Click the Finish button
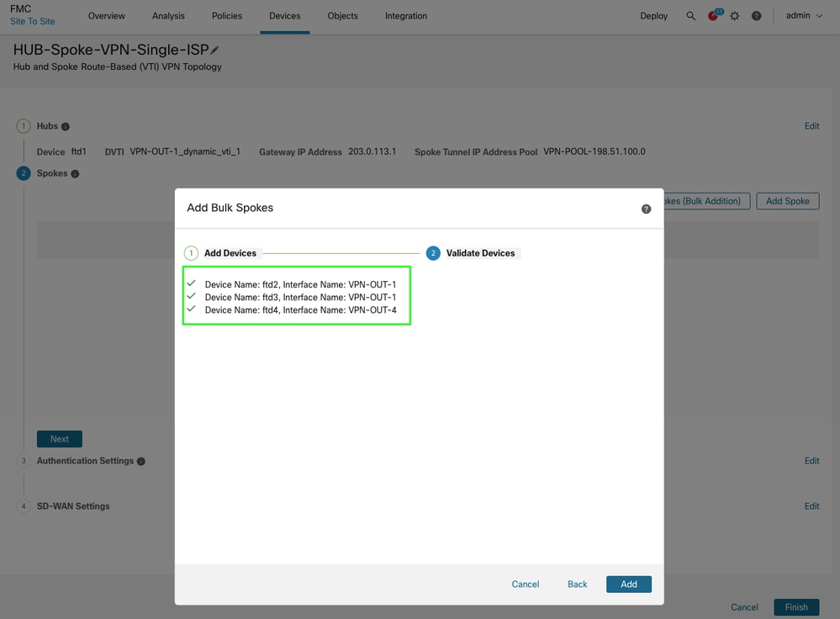840x619 pixels. coord(795,606)
